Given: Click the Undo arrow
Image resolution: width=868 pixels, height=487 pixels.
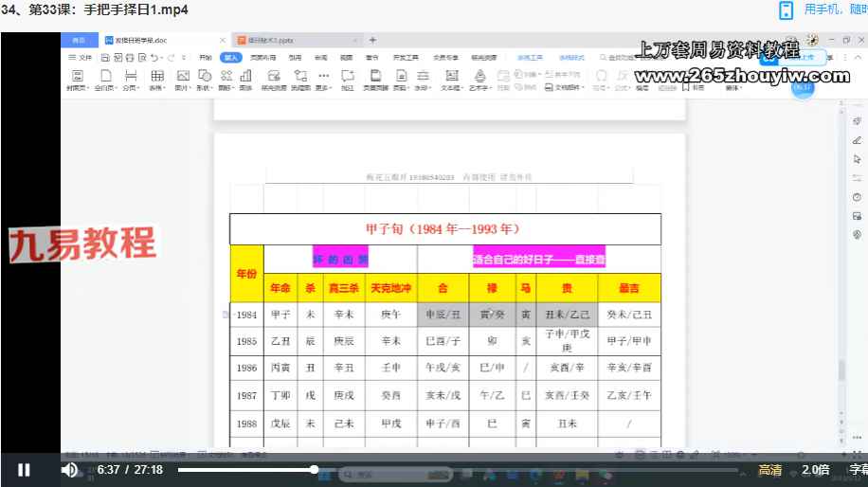Looking at the screenshot, I should (x=154, y=58).
